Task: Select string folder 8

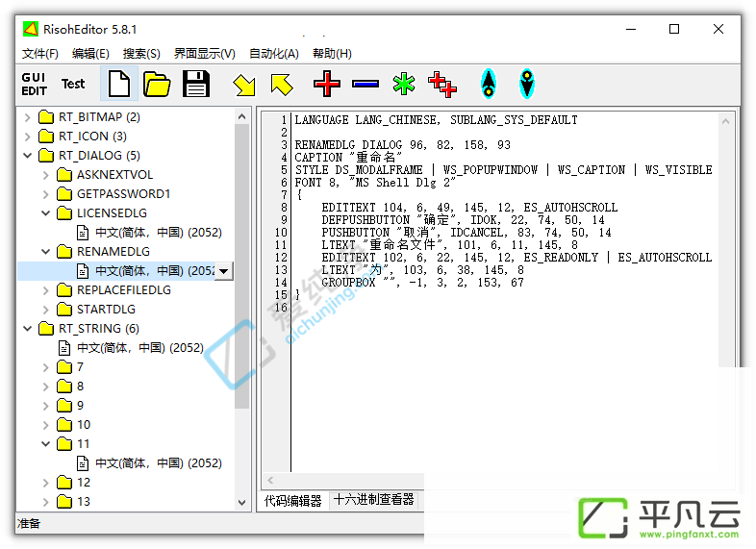Action: (70, 387)
